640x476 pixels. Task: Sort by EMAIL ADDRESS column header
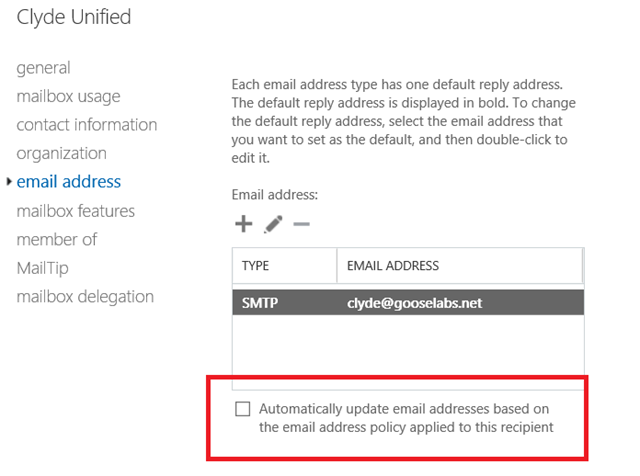click(x=460, y=265)
